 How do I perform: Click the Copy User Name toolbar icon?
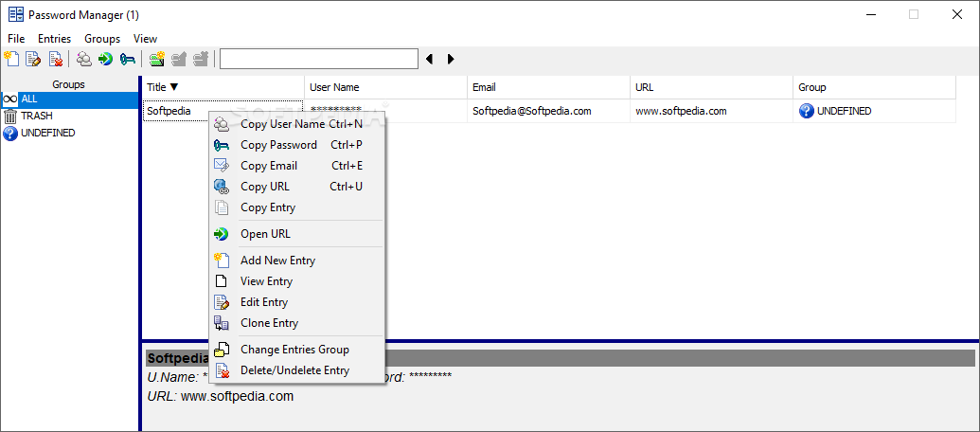(83, 59)
